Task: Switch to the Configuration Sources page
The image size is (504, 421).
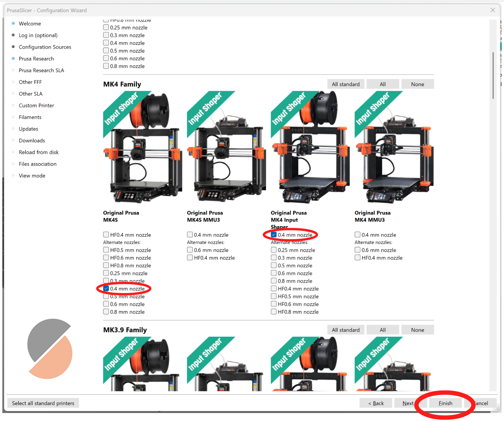Action: point(45,47)
